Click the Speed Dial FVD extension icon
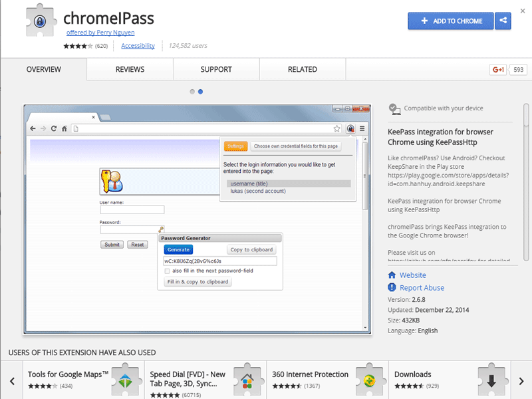 click(x=247, y=380)
